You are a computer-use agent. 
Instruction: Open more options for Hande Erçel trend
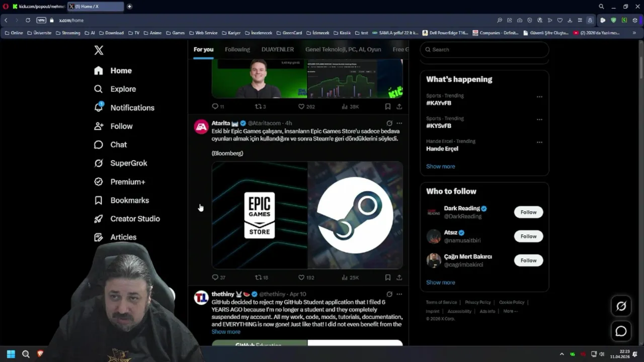click(539, 142)
